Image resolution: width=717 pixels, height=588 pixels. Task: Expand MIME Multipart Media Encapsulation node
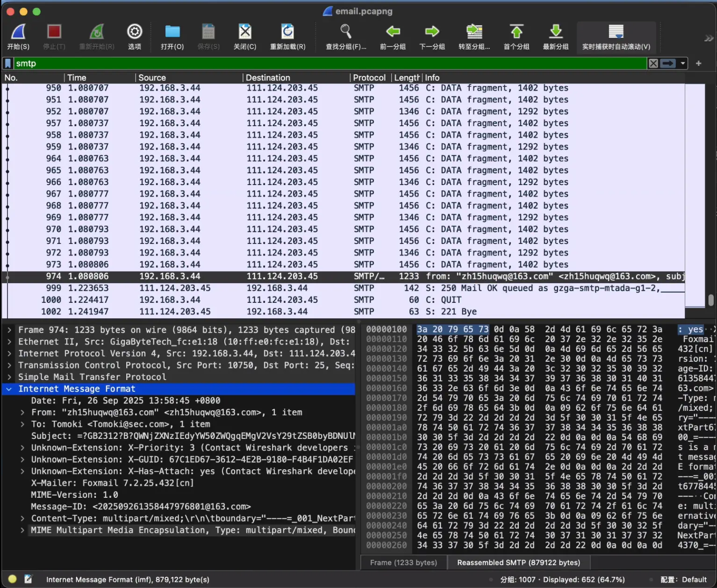point(22,531)
